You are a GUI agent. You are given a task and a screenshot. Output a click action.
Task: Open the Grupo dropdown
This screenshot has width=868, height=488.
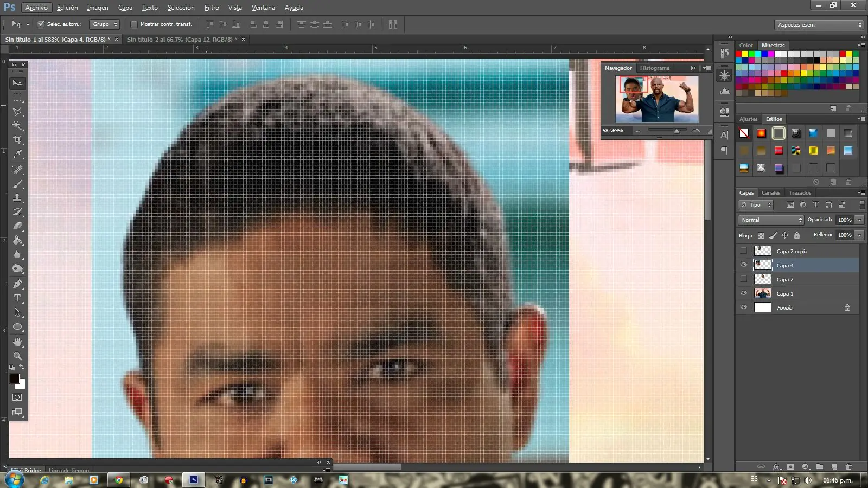tap(104, 24)
